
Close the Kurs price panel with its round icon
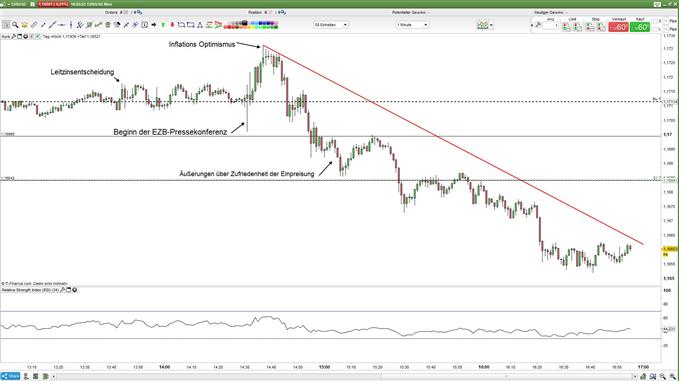tap(26, 37)
